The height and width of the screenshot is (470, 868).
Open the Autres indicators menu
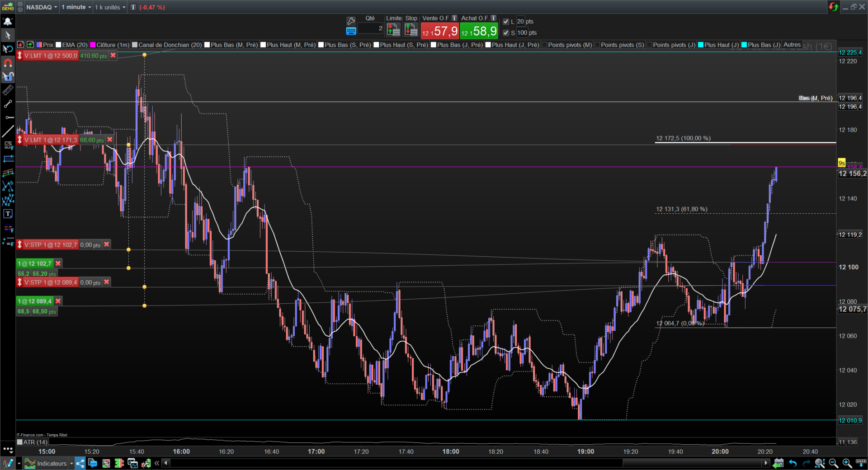792,45
